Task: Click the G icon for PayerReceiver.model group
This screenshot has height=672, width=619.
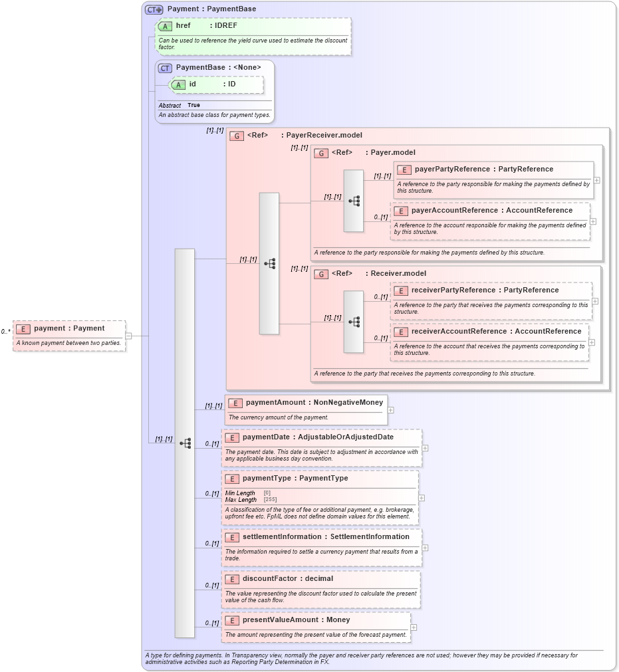Action: coord(236,135)
